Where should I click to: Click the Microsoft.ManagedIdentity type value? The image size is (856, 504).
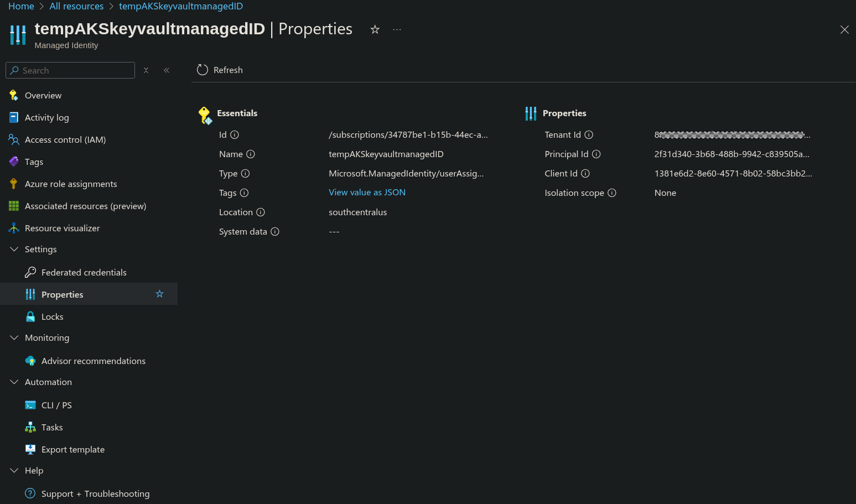[x=406, y=173]
